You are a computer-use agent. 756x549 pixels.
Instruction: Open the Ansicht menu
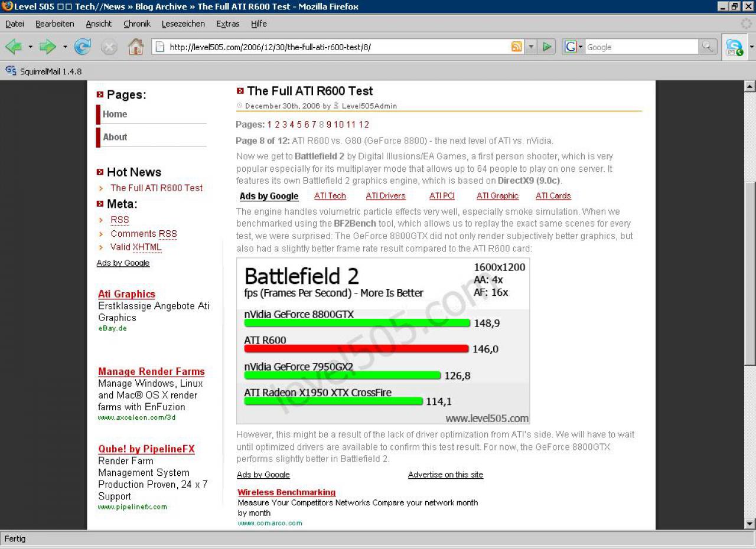99,24
